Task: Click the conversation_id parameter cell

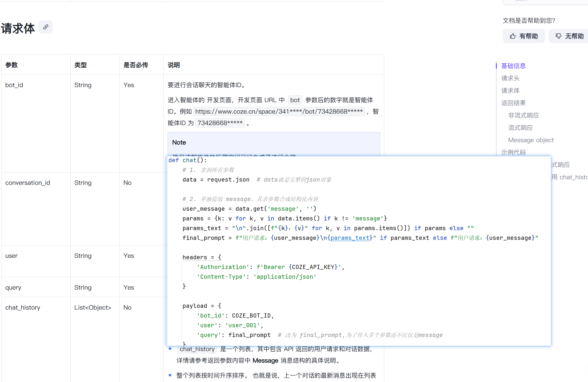Action: (28, 183)
